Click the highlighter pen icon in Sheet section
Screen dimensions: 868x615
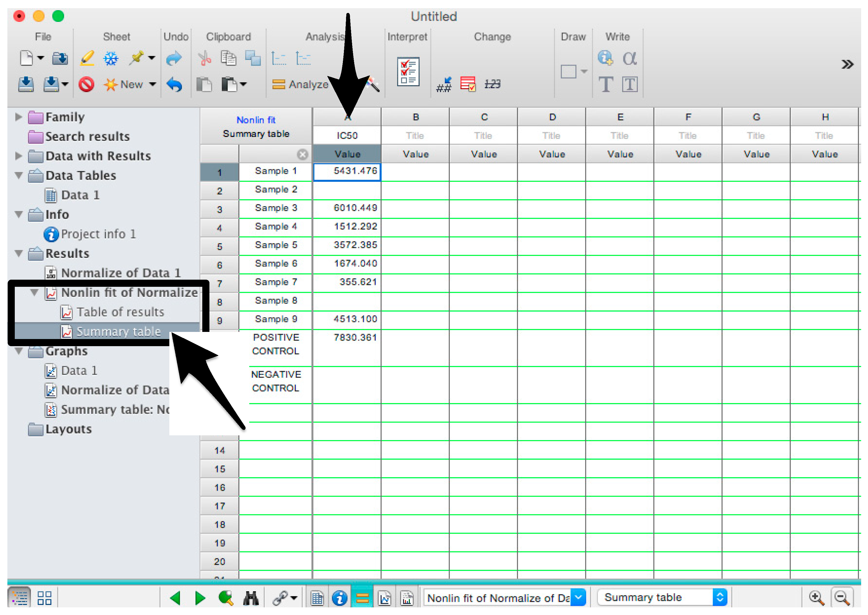coord(87,58)
